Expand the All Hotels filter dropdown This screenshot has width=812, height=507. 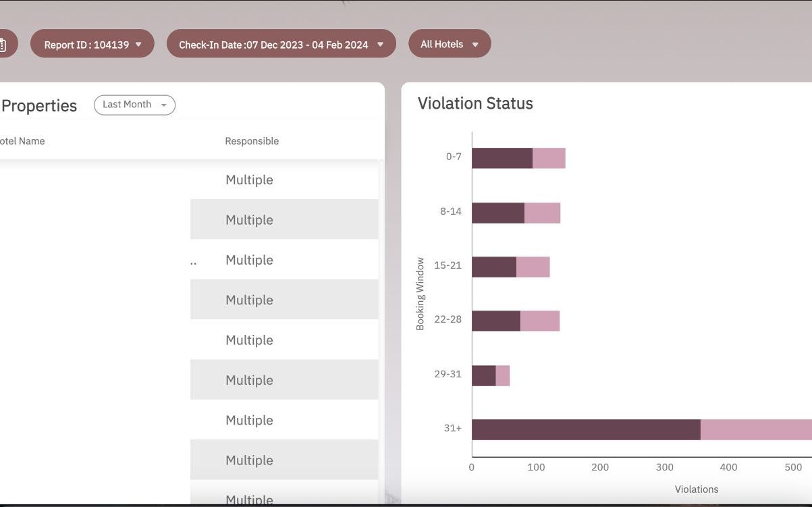(450, 44)
